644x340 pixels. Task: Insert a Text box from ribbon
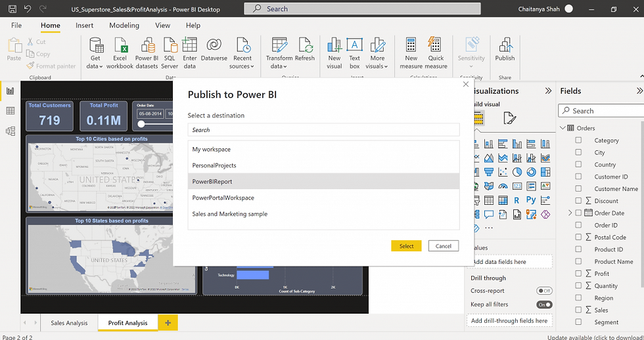(x=354, y=53)
